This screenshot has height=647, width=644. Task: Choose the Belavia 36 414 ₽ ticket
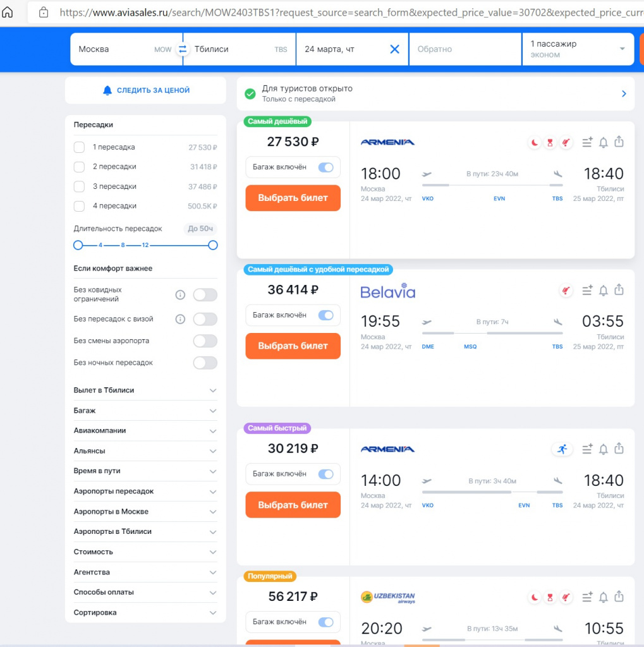293,346
